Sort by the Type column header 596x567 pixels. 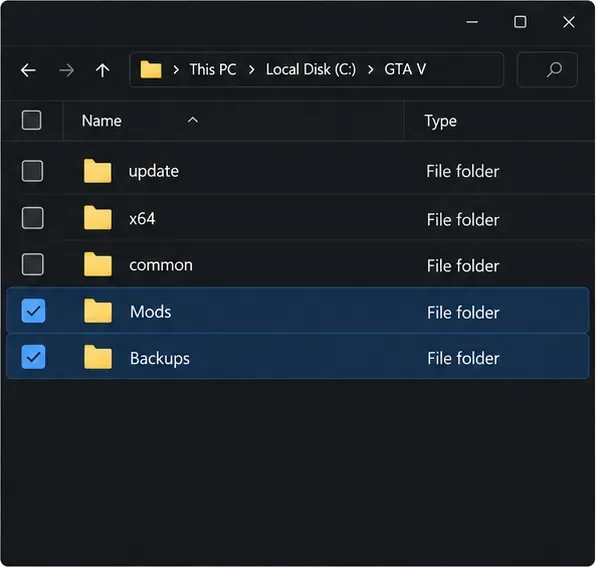[x=441, y=122]
